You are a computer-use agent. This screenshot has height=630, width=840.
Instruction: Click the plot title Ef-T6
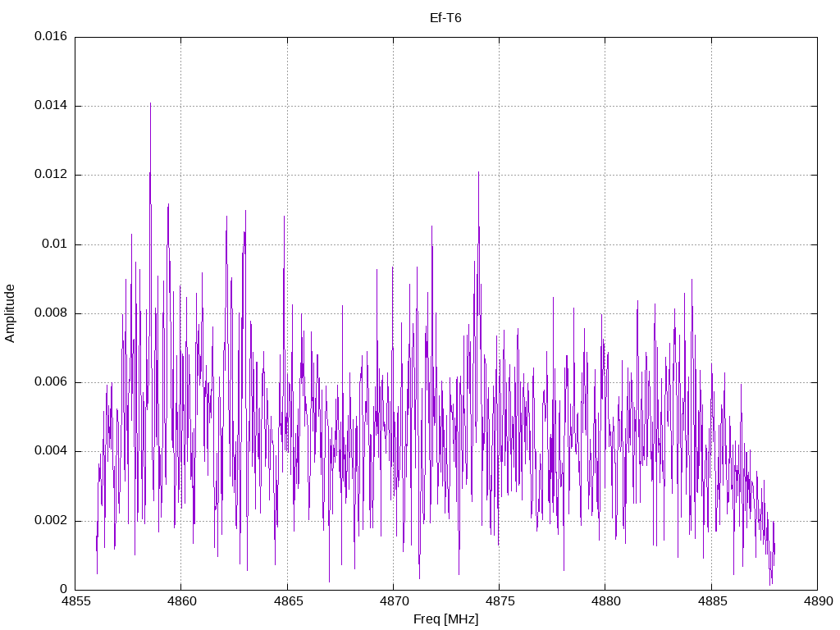pyautogui.click(x=445, y=18)
